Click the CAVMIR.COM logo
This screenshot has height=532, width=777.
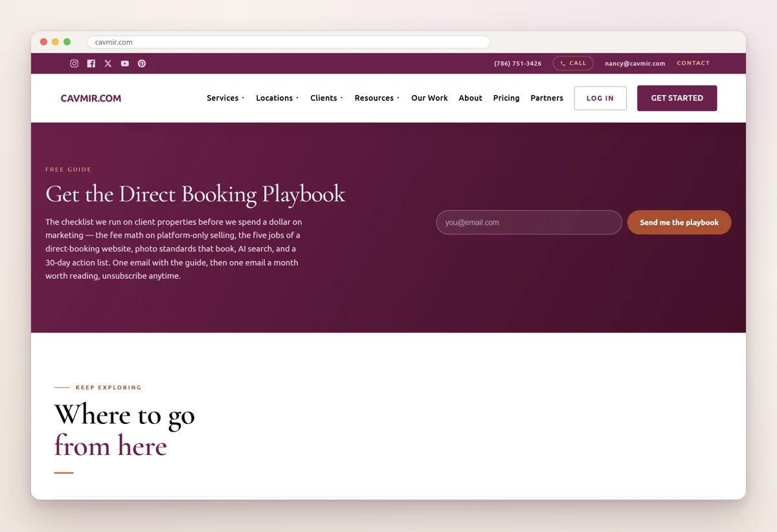[x=91, y=98]
